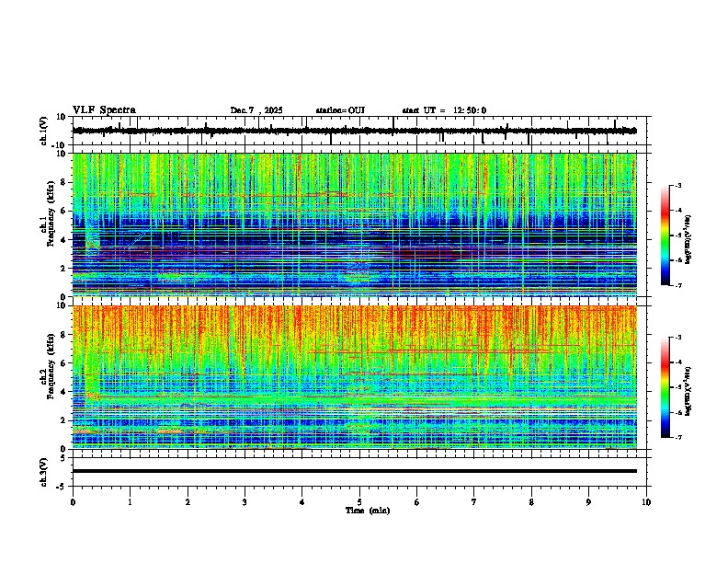Click the "3" tick on the time axis
This screenshot has width=728, height=563.
[245, 502]
